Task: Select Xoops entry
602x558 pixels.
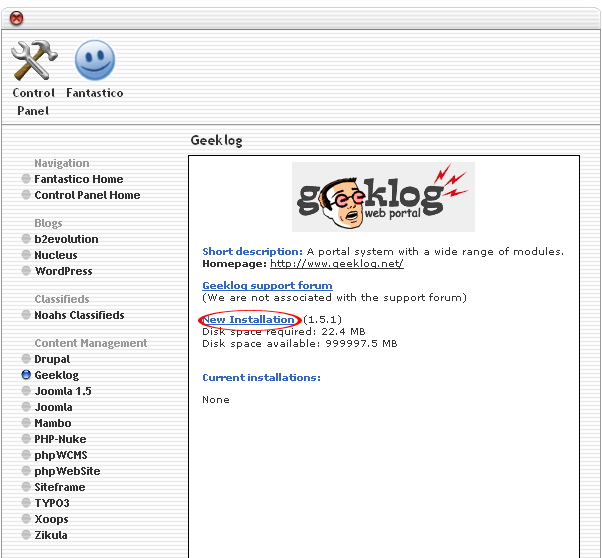Action: tap(51, 519)
